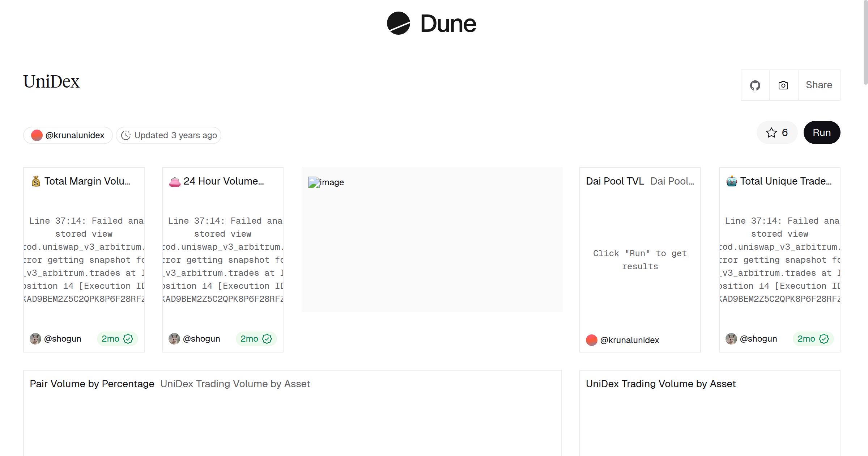Click the Updated 3 years ago clock icon
Image resolution: width=868 pixels, height=456 pixels.
click(126, 135)
